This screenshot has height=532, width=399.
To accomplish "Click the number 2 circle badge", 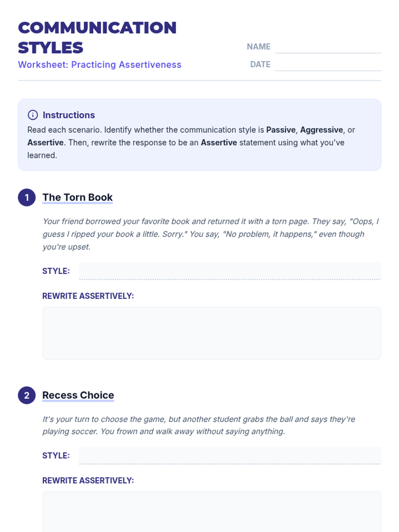I will point(27,395).
